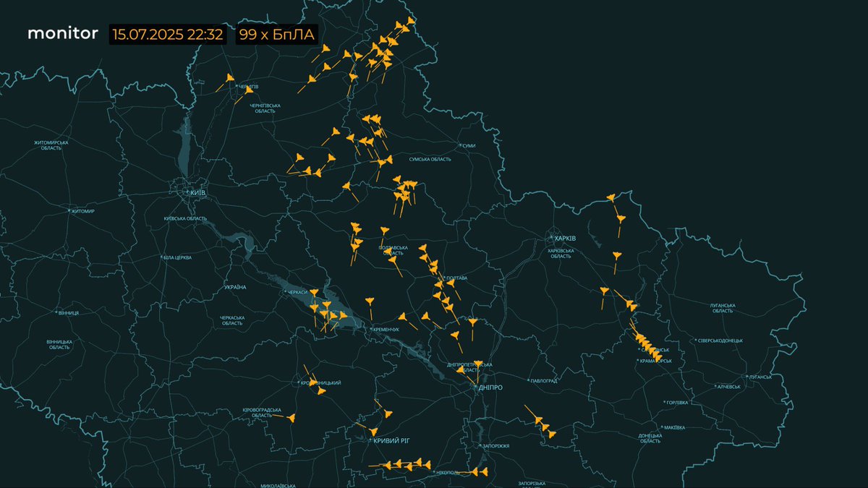This screenshot has height=488, width=868.
Task: Click the КИЇВСЬКА ОБЛАСТЬ label
Action: [x=186, y=218]
